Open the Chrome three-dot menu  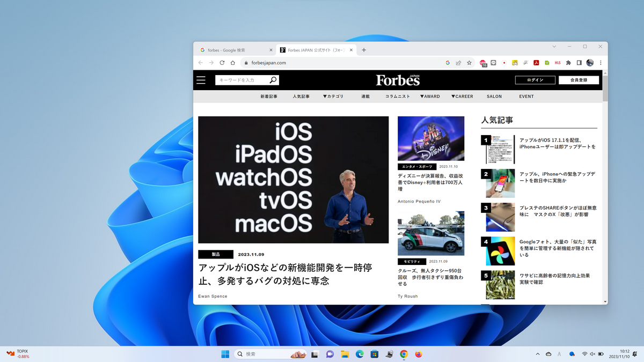(601, 63)
